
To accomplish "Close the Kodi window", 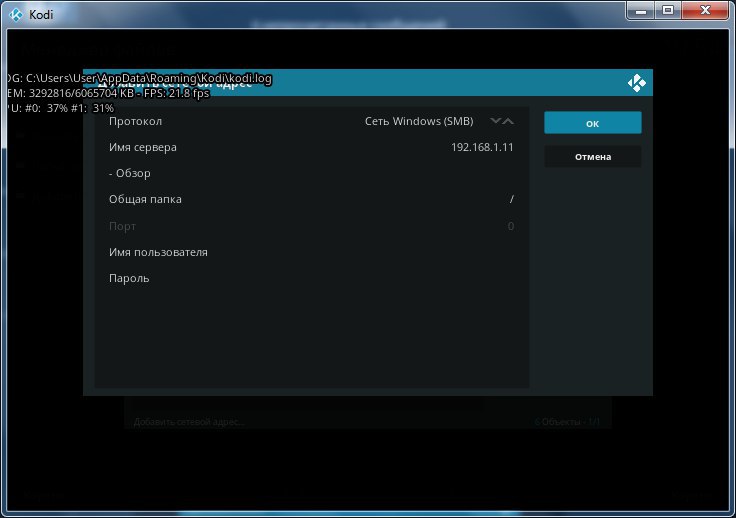I will (x=705, y=11).
